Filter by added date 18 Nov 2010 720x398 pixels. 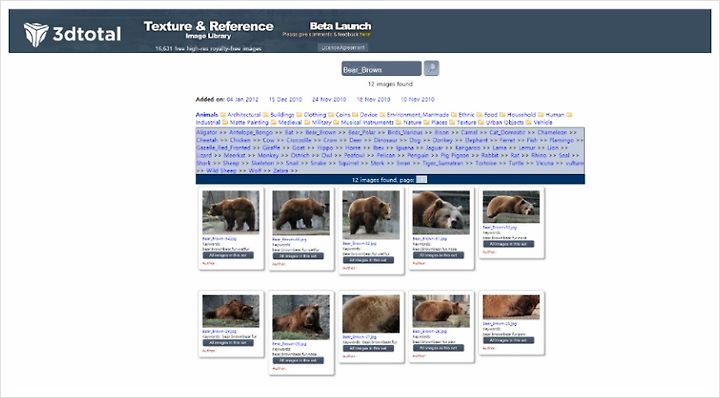(373, 100)
